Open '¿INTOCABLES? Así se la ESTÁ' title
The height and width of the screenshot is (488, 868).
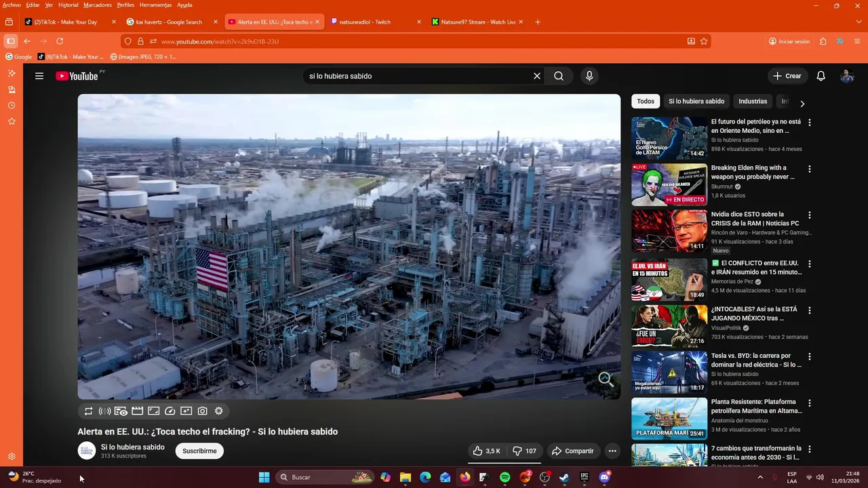click(x=754, y=313)
